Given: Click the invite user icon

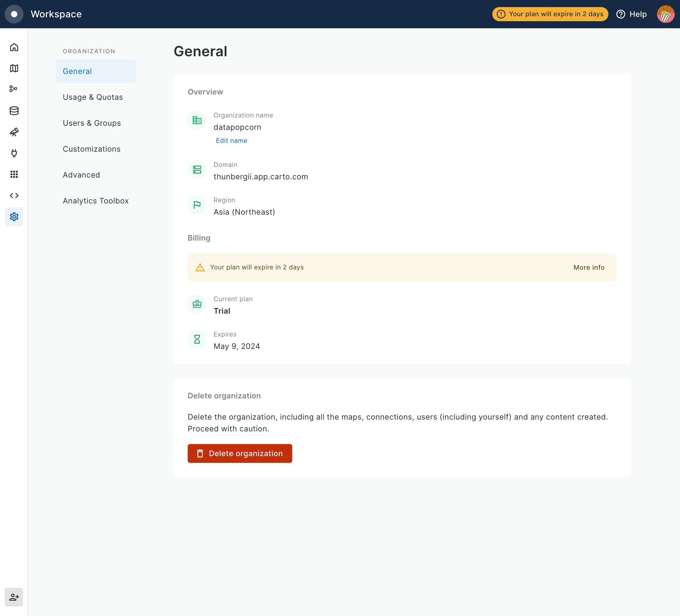Looking at the screenshot, I should tap(14, 597).
